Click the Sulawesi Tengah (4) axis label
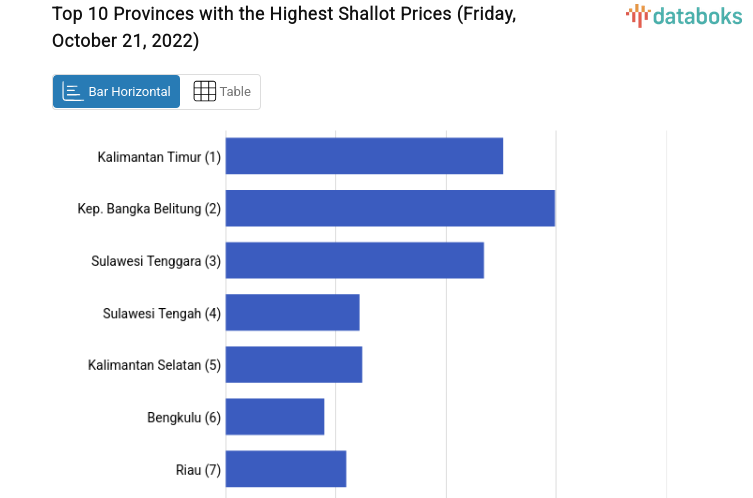Image resolution: width=753 pixels, height=498 pixels. tap(161, 313)
